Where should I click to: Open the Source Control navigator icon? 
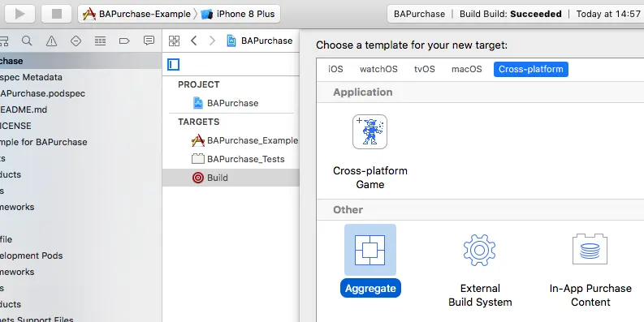click(3, 41)
